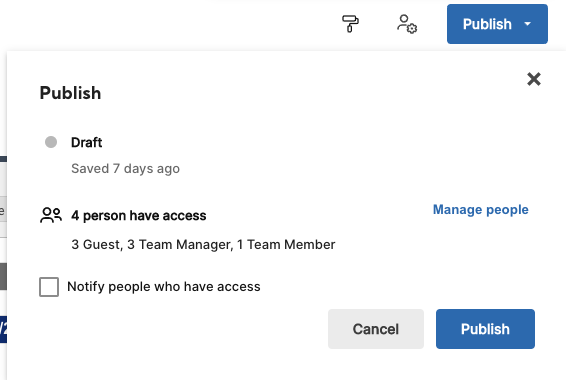Open the Manage people link
The height and width of the screenshot is (380, 566).
click(480, 210)
